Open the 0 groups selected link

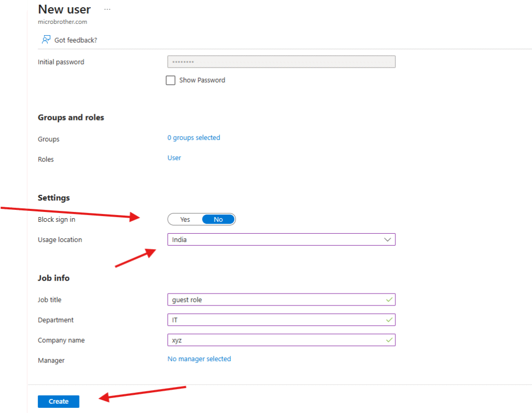click(x=193, y=138)
